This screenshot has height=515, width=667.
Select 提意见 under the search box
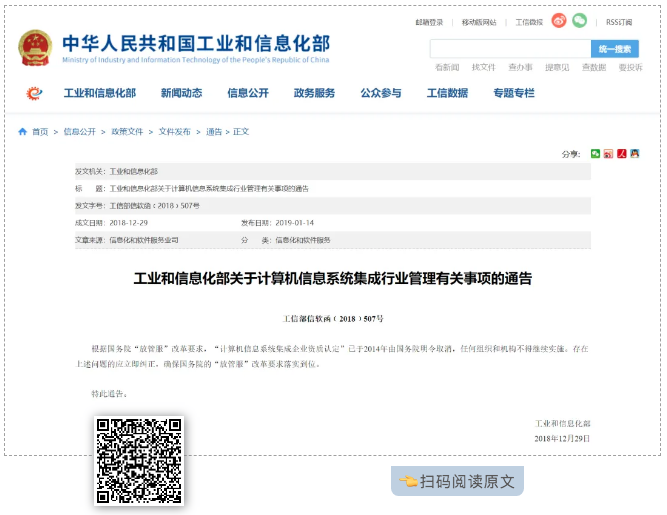coord(557,67)
